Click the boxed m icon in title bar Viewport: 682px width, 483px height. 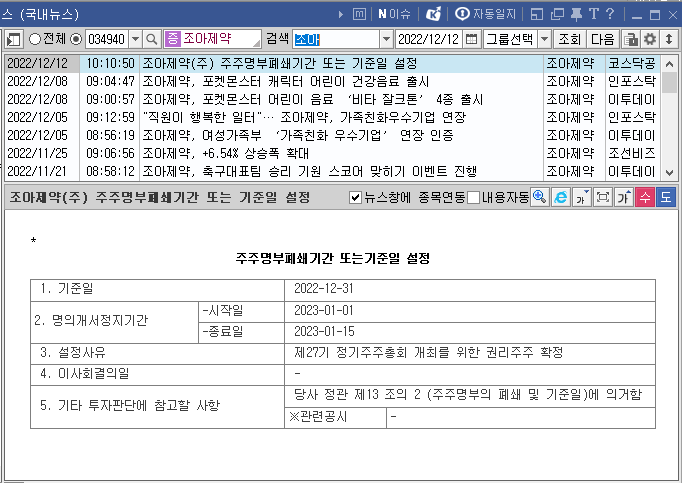point(359,14)
